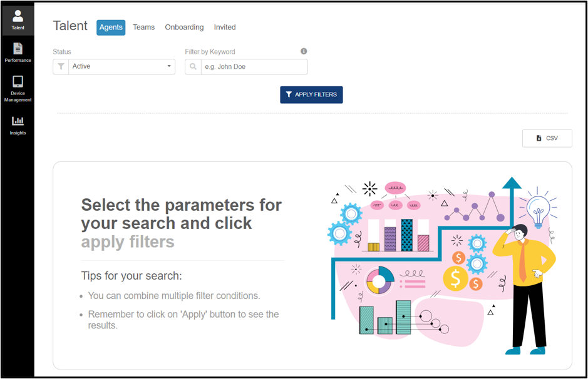
Task: Open the Talent section person icon
Action: pos(18,16)
